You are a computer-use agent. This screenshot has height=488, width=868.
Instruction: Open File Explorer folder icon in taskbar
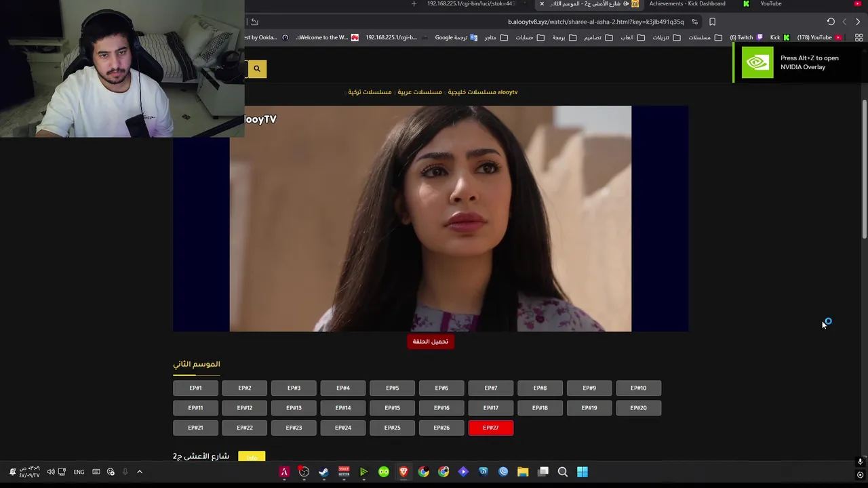tap(523, 472)
